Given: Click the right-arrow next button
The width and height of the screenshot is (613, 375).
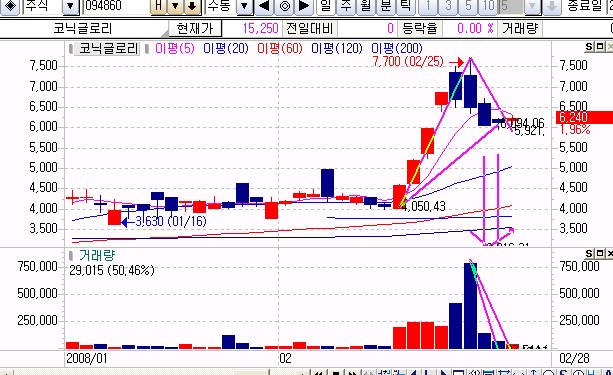Looking at the screenshot, I should click(304, 6).
